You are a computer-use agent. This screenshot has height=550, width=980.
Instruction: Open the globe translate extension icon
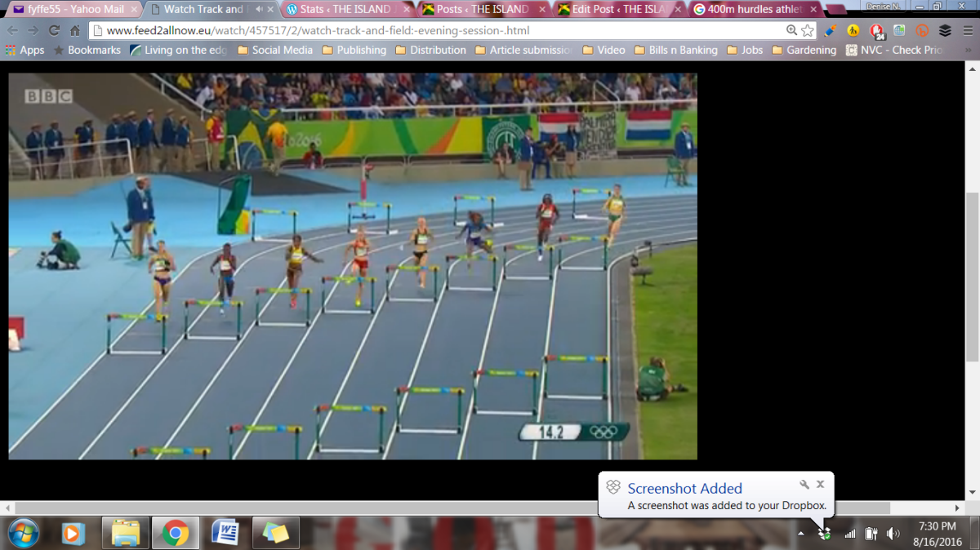point(898,31)
